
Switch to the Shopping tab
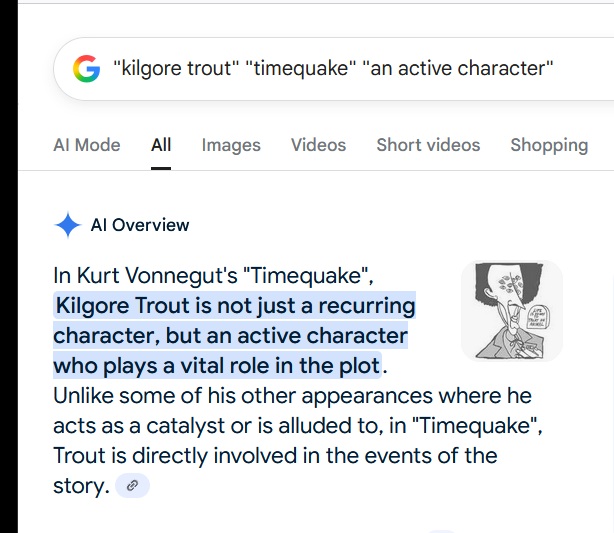[549, 145]
